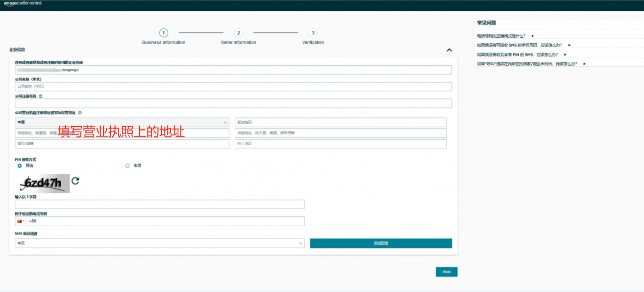644x292 pixels.
Task: Click the 公司名称（中文）input field
Action: pos(233,86)
